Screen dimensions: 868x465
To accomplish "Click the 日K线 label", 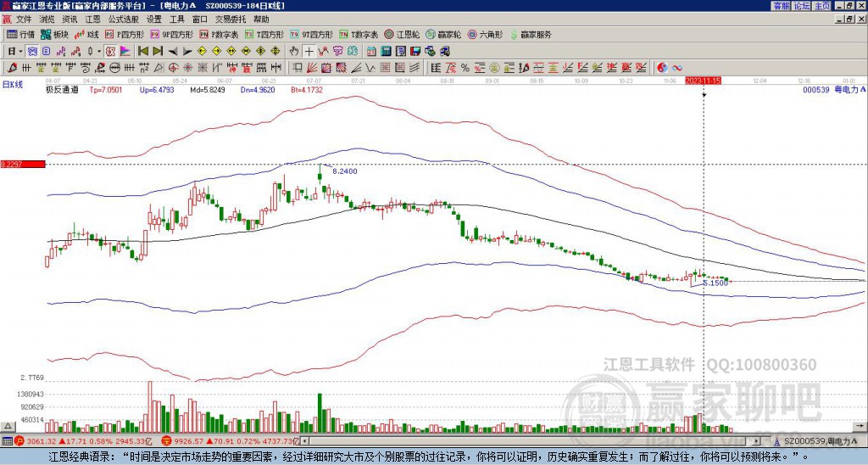I will tap(13, 86).
